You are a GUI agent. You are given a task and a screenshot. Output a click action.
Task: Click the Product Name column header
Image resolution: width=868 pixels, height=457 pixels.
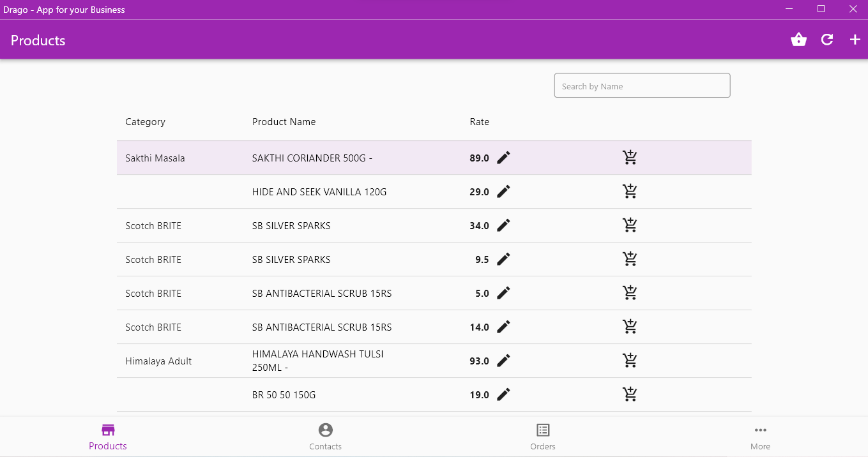click(284, 122)
